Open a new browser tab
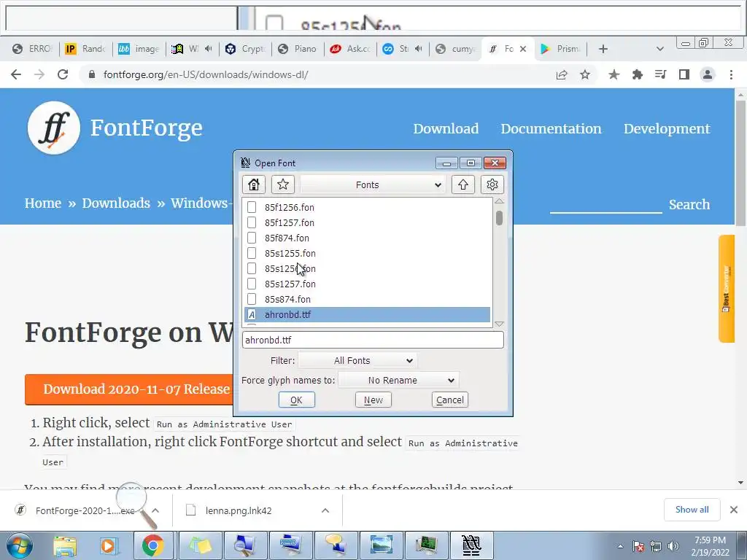The width and height of the screenshot is (747, 560). (603, 49)
